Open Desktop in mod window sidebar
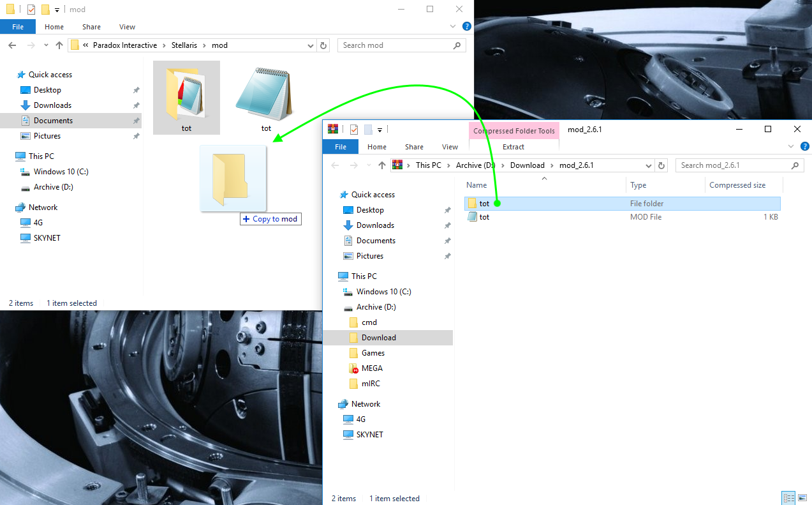This screenshot has width=812, height=505. [x=47, y=90]
